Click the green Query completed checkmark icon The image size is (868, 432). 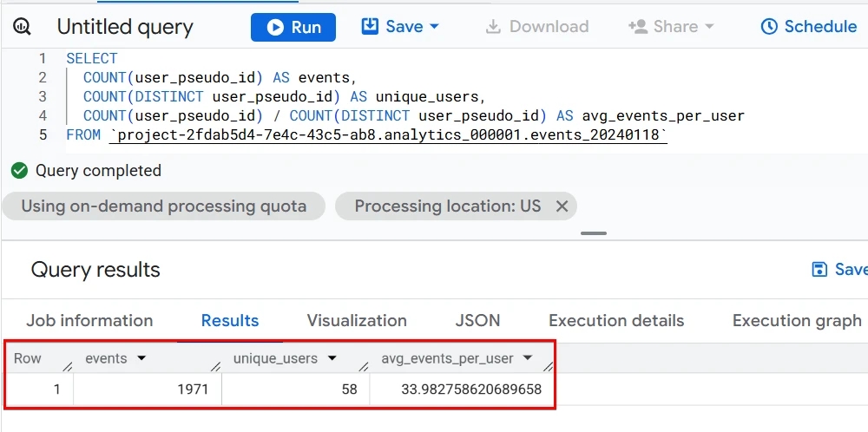coord(19,171)
